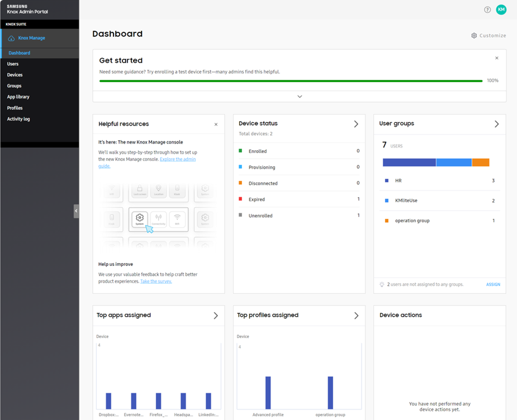Open User groups details arrow

(x=497, y=124)
